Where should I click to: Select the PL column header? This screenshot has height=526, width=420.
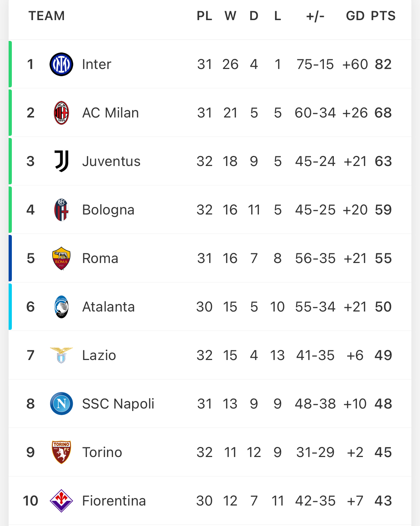[204, 16]
